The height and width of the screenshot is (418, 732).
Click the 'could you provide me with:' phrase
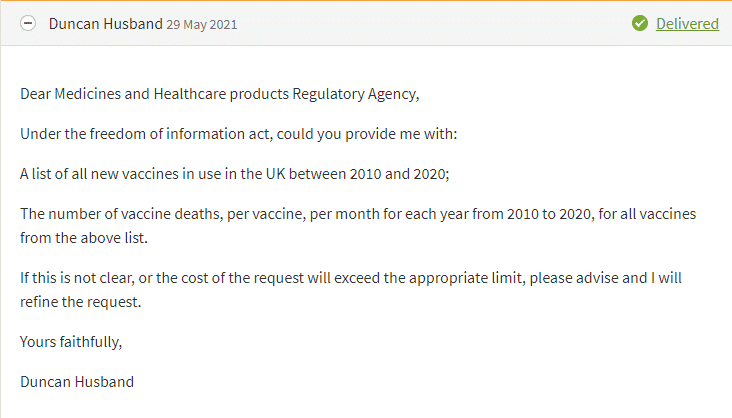tap(367, 135)
